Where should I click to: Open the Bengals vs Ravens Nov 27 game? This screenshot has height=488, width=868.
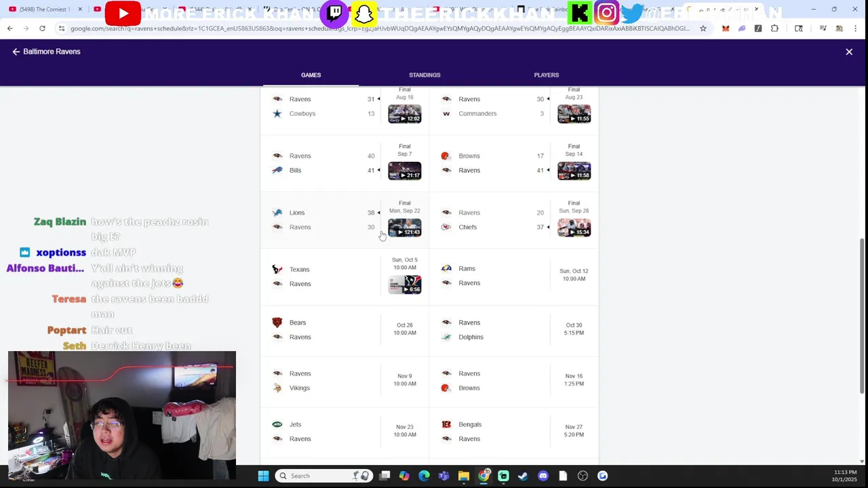(514, 432)
